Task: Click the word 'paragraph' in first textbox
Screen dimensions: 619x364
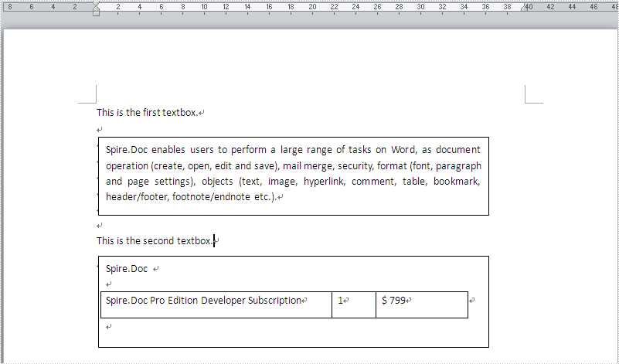Action: 458,166
